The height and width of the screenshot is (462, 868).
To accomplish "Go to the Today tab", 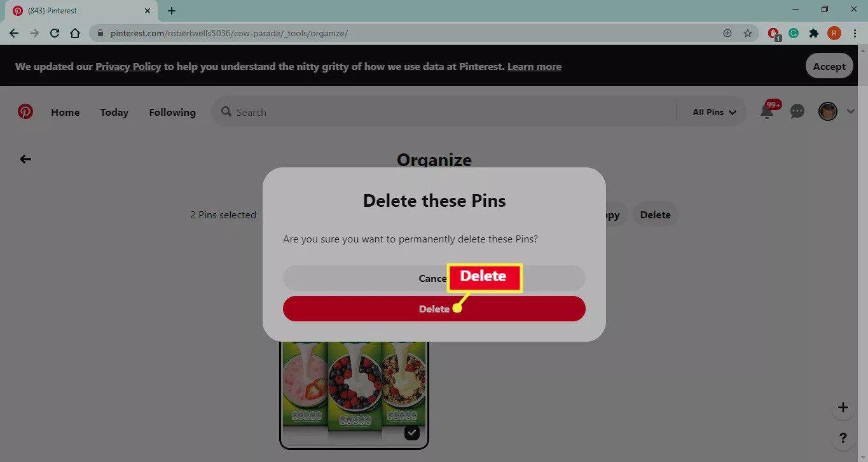I will [x=114, y=112].
